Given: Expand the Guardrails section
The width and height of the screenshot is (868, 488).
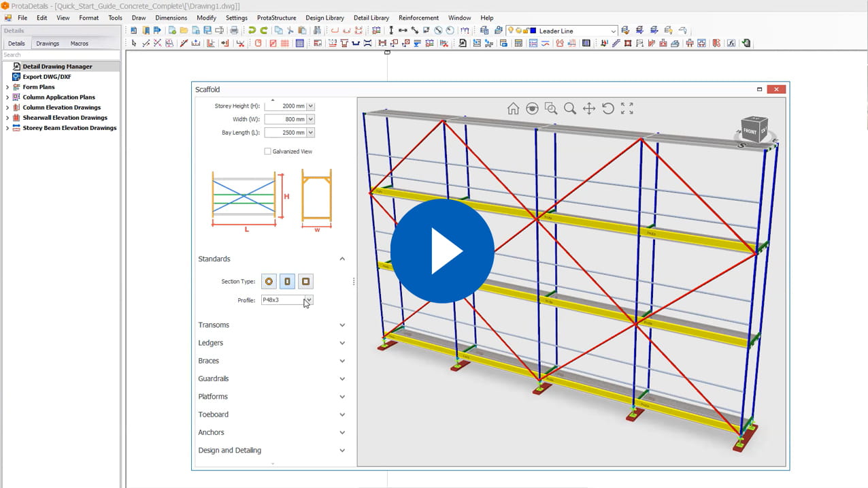Looking at the screenshot, I should 342,378.
